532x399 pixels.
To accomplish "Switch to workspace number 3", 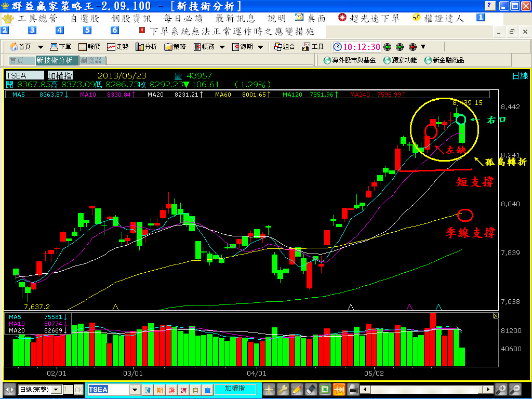I will 32,30.
